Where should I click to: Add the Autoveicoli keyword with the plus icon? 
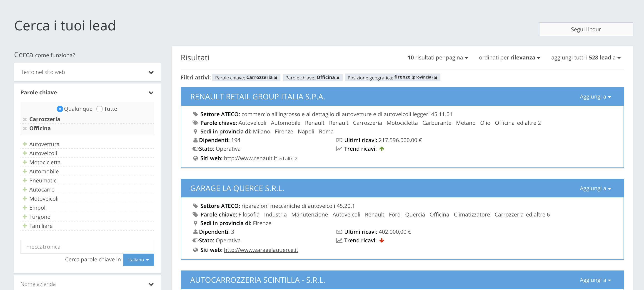point(25,153)
